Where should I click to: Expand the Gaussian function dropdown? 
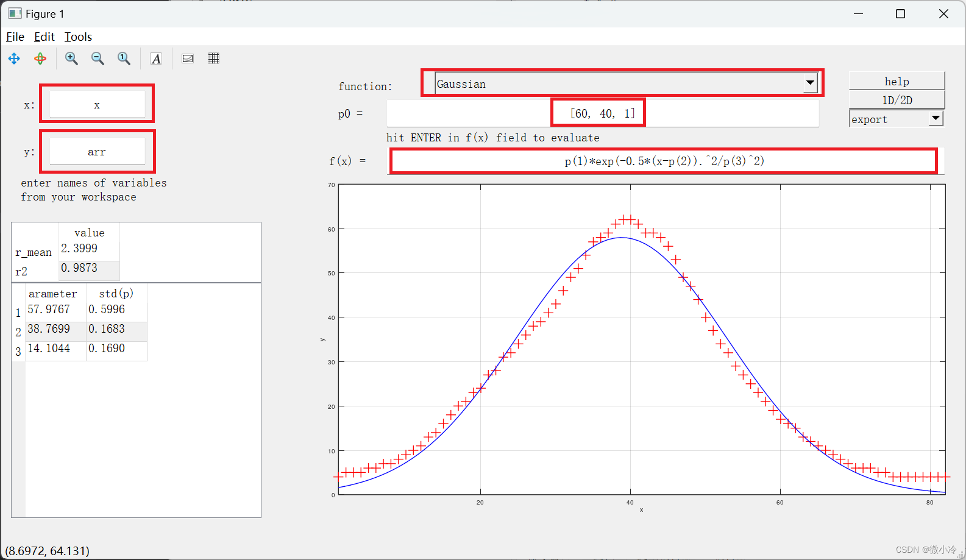click(x=810, y=83)
